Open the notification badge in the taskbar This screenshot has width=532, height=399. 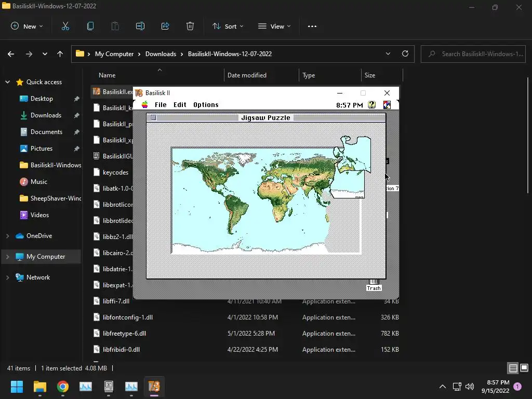[x=517, y=386]
